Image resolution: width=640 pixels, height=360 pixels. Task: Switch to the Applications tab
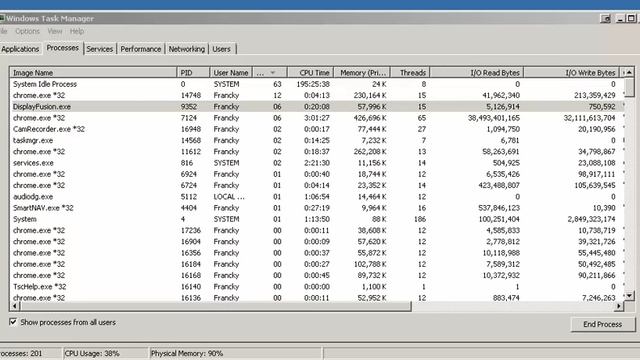(x=20, y=49)
